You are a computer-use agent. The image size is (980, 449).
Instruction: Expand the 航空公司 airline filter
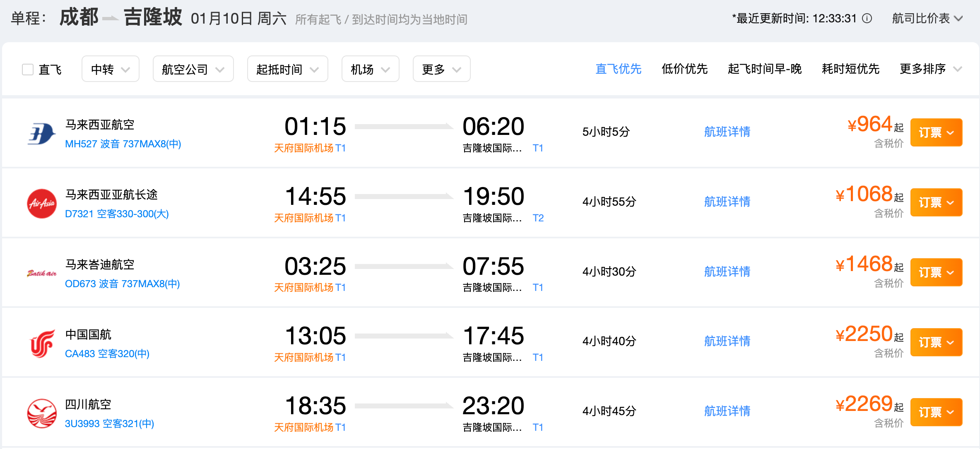tap(193, 69)
